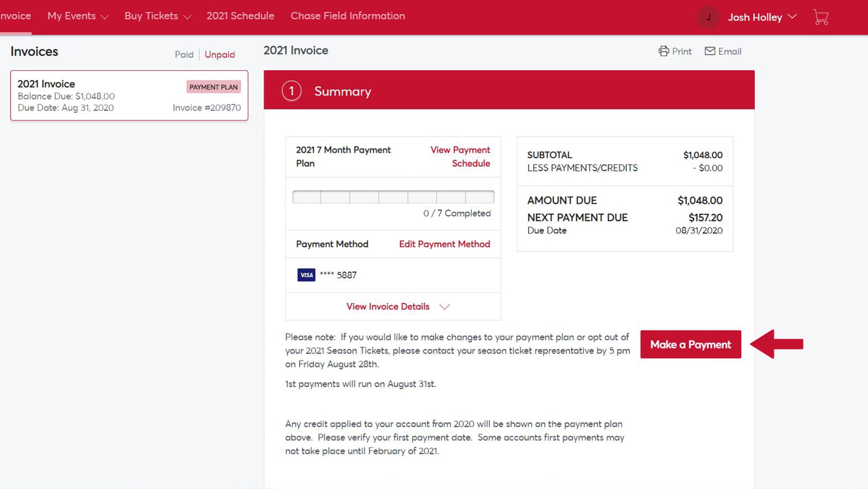Expand the Josh Holley account menu

click(x=762, y=17)
